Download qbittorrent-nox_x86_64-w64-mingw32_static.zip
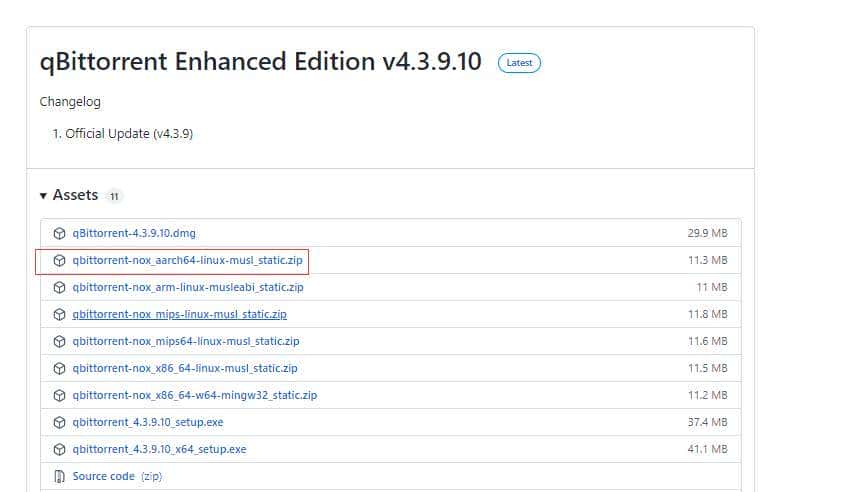Image resolution: width=855 pixels, height=492 pixels. tap(194, 395)
